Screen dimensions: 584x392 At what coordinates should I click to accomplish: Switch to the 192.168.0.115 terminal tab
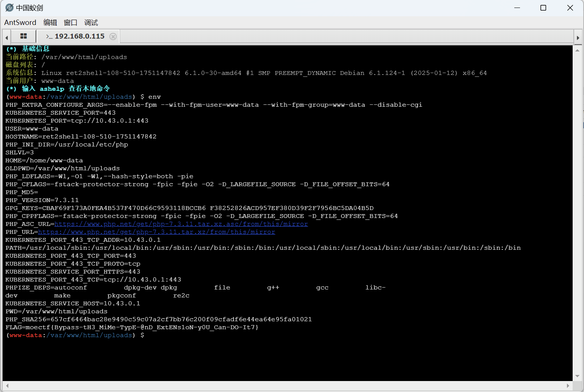click(75, 36)
